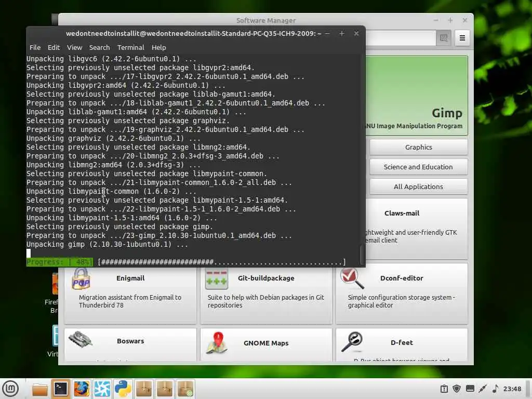Click the blue snowflake app icon in taskbar
The image size is (532, 399).
(102, 389)
